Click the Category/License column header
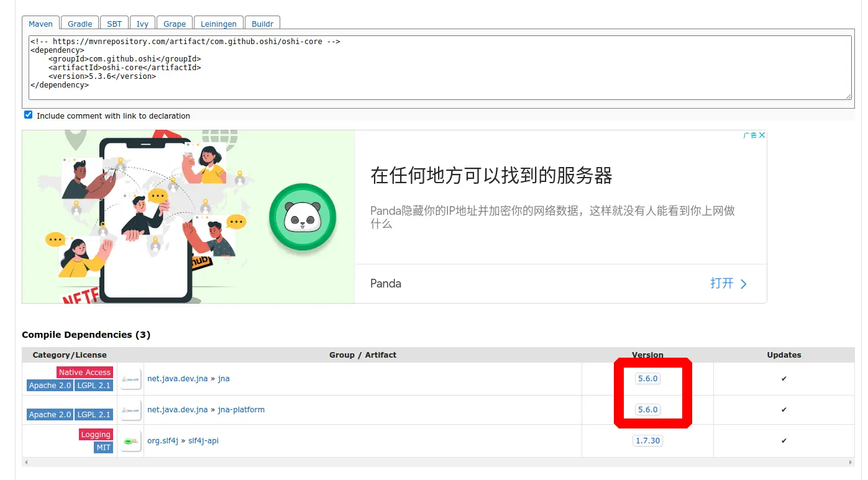 click(x=70, y=355)
